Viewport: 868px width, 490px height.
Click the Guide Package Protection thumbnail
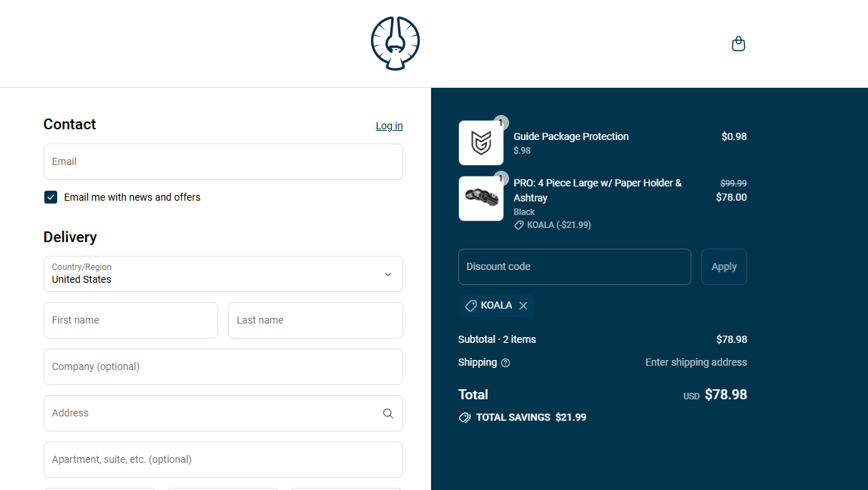[480, 143]
